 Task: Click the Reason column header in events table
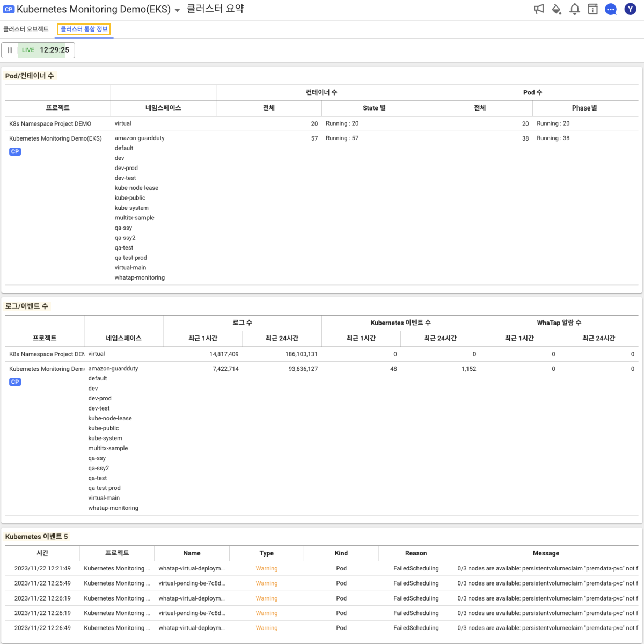pyautogui.click(x=416, y=553)
